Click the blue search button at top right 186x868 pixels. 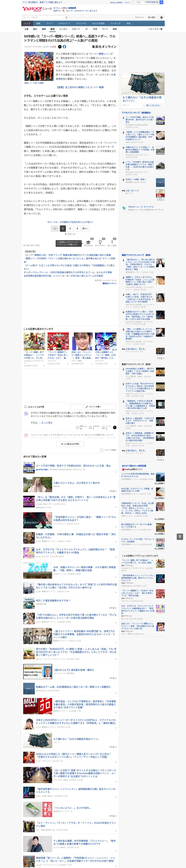161,2
